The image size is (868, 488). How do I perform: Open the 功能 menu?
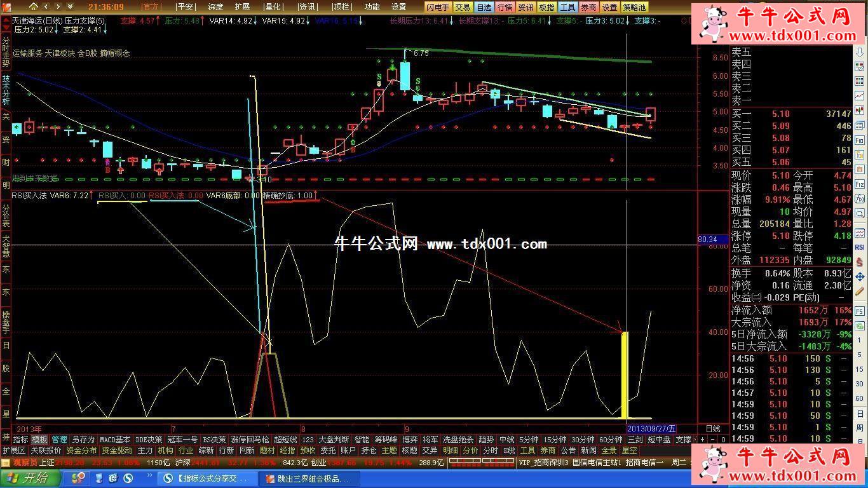coord(372,7)
